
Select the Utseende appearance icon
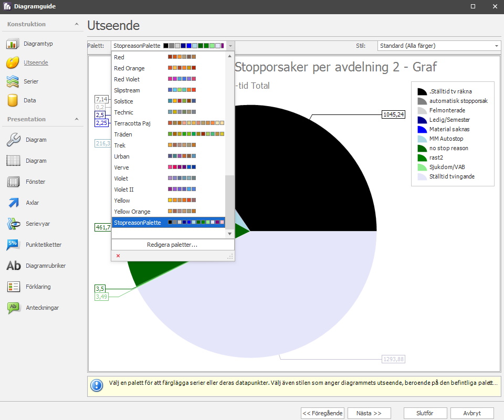(12, 62)
